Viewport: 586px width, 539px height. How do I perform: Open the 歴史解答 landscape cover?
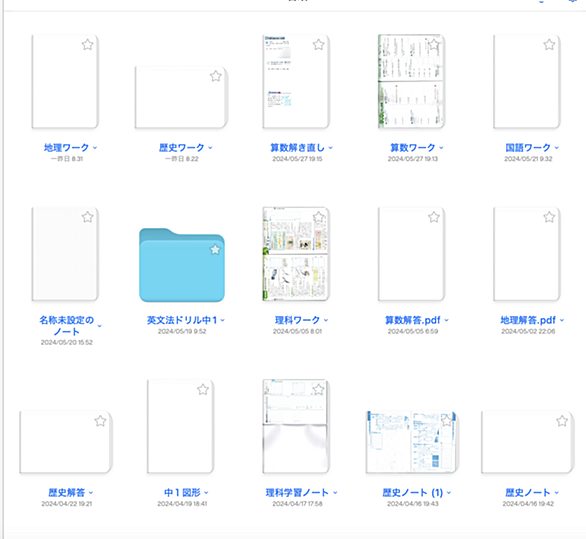[66, 442]
